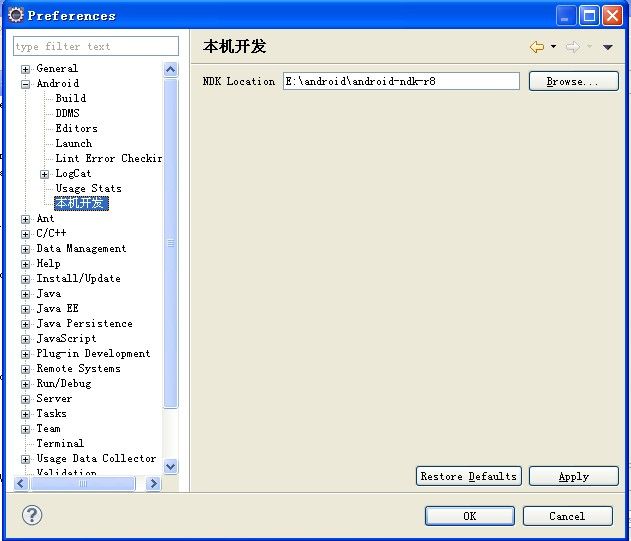Click the forward navigation arrow icon

pyautogui.click(x=573, y=47)
